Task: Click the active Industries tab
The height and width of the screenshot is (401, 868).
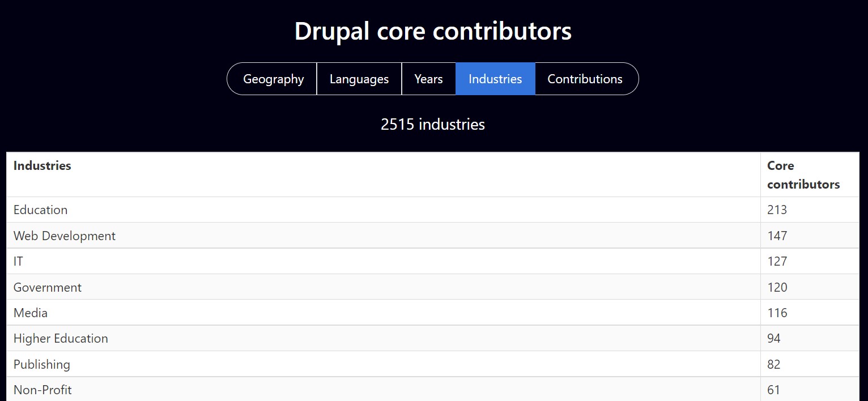Action: pos(495,79)
